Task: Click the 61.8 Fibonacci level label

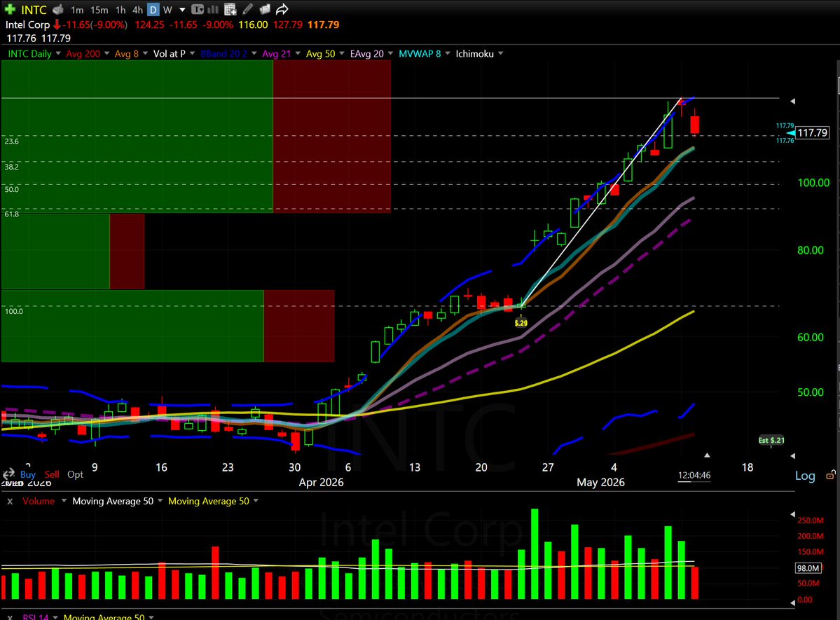Action: pyautogui.click(x=12, y=214)
